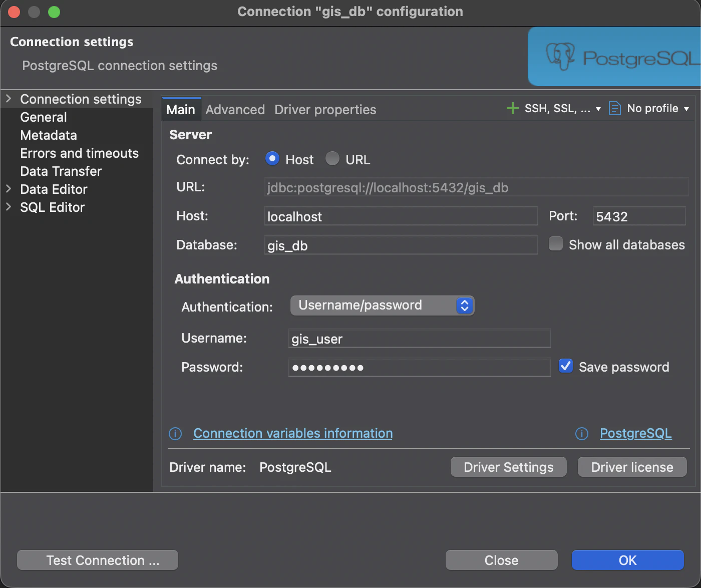Open the Driver properties tab

click(x=325, y=110)
